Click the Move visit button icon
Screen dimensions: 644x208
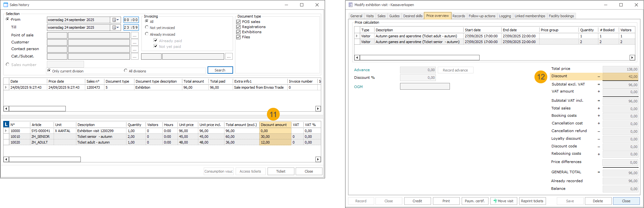point(495,201)
